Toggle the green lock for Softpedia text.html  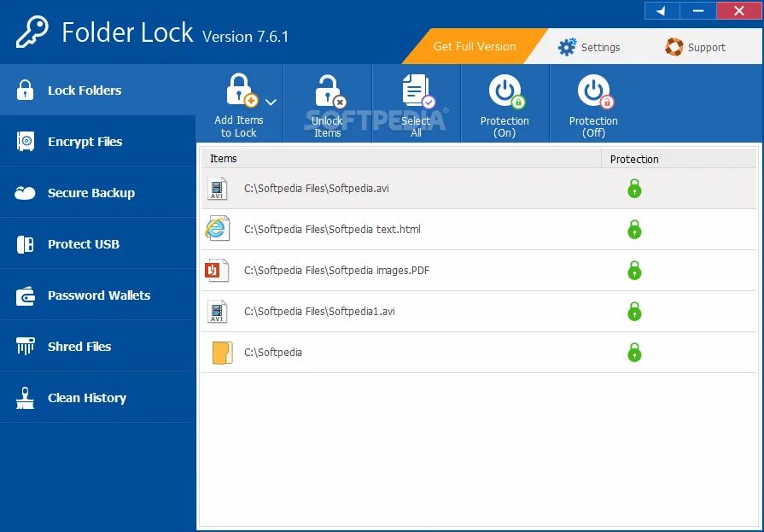(x=634, y=229)
